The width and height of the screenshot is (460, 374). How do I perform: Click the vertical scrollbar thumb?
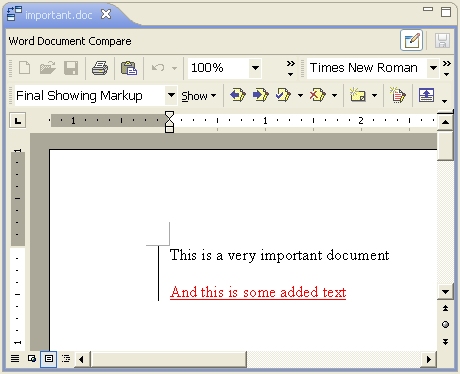click(445, 145)
